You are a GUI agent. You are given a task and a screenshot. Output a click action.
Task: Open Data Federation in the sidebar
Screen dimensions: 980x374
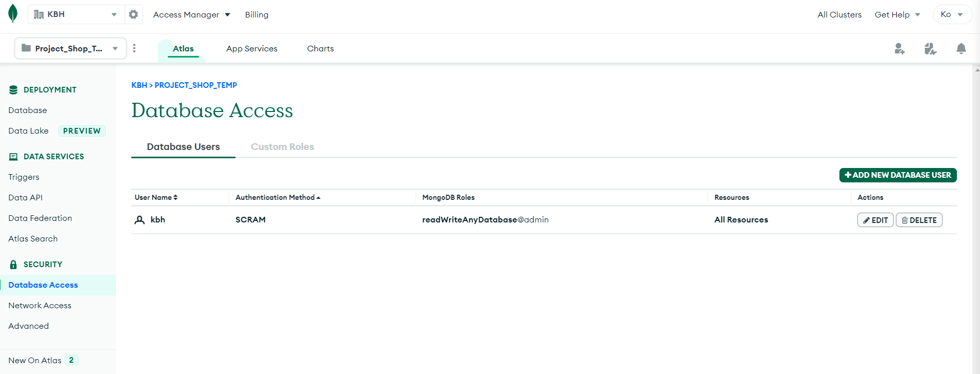tap(40, 218)
